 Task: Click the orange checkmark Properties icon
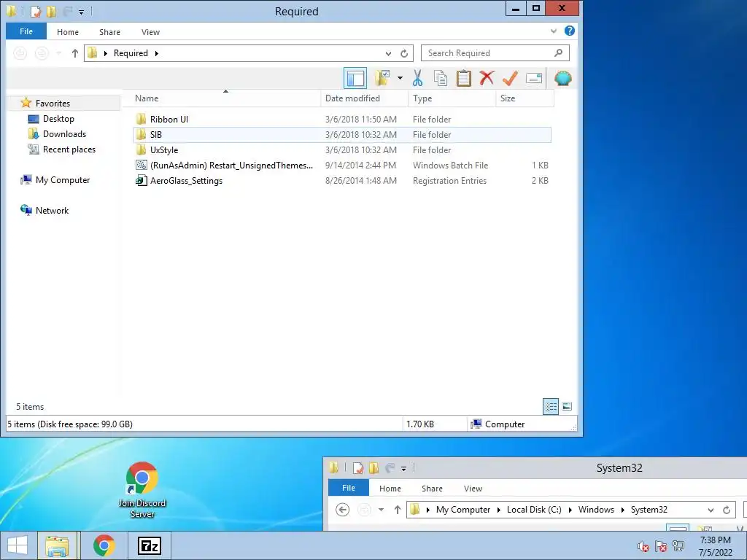(510, 78)
